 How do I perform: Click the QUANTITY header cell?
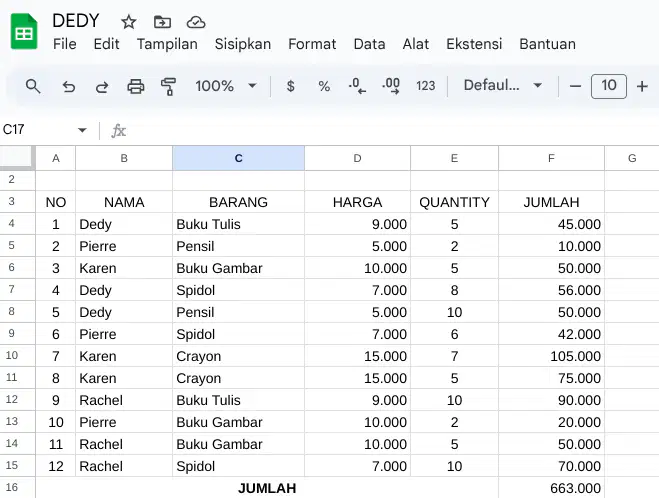[454, 202]
